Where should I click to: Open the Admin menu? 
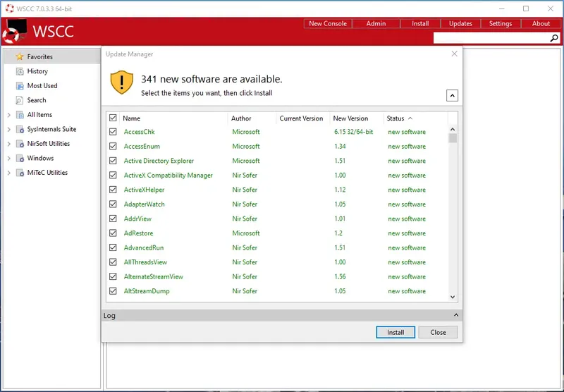[x=376, y=24]
